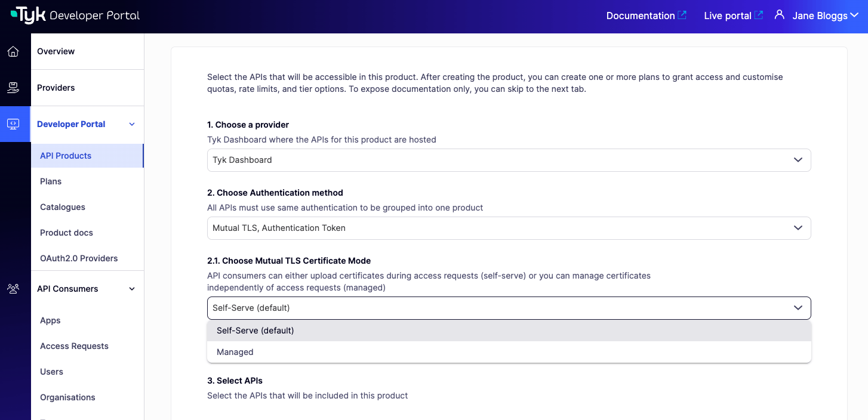Image resolution: width=868 pixels, height=420 pixels.
Task: Click the external-link icon beside Live portal
Action: pos(758,15)
